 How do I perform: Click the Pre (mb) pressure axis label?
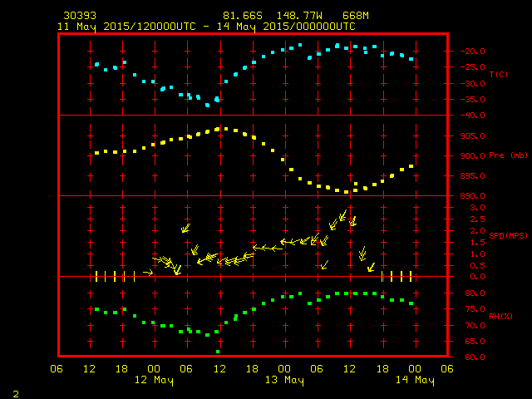(x=508, y=155)
